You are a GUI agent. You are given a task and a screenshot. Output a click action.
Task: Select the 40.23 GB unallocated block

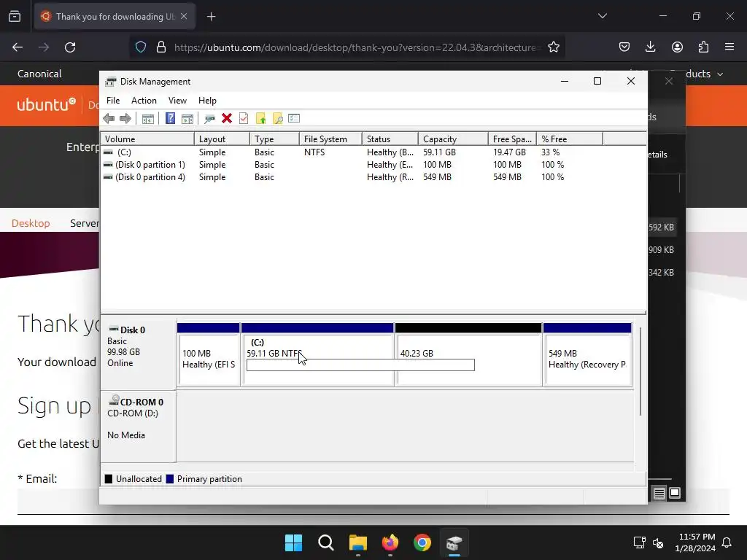tap(468, 354)
